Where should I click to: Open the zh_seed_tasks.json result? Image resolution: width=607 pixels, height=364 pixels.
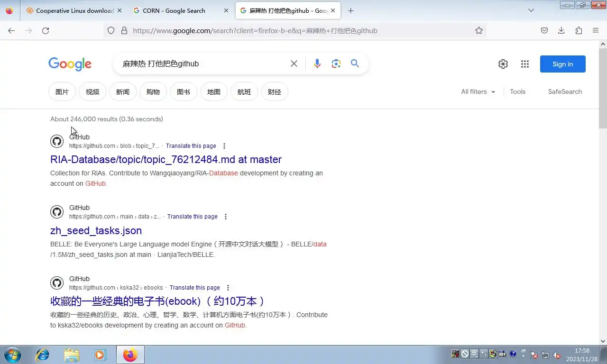pos(96,230)
